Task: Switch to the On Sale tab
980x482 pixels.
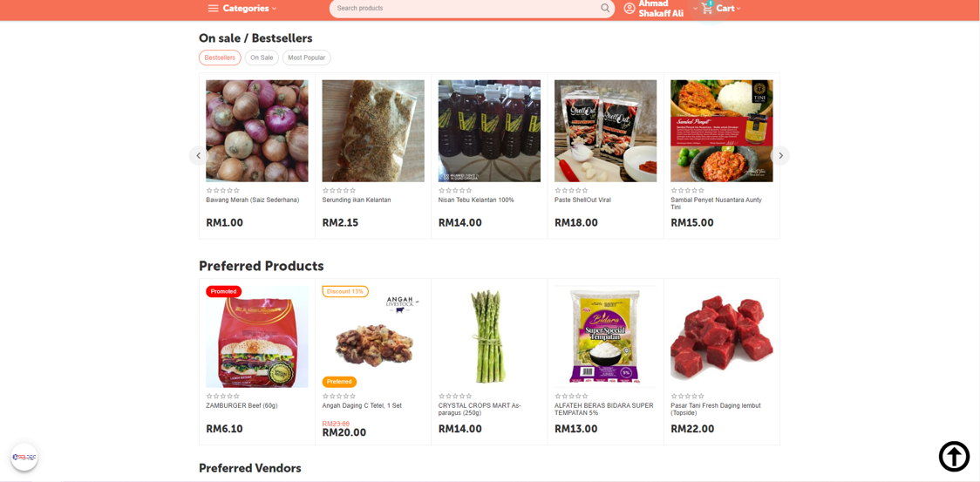Action: 262,58
